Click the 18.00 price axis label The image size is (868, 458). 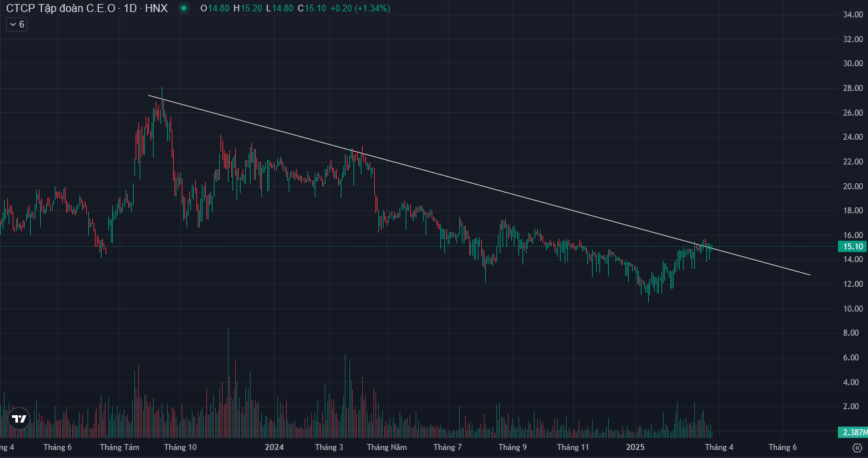(853, 211)
